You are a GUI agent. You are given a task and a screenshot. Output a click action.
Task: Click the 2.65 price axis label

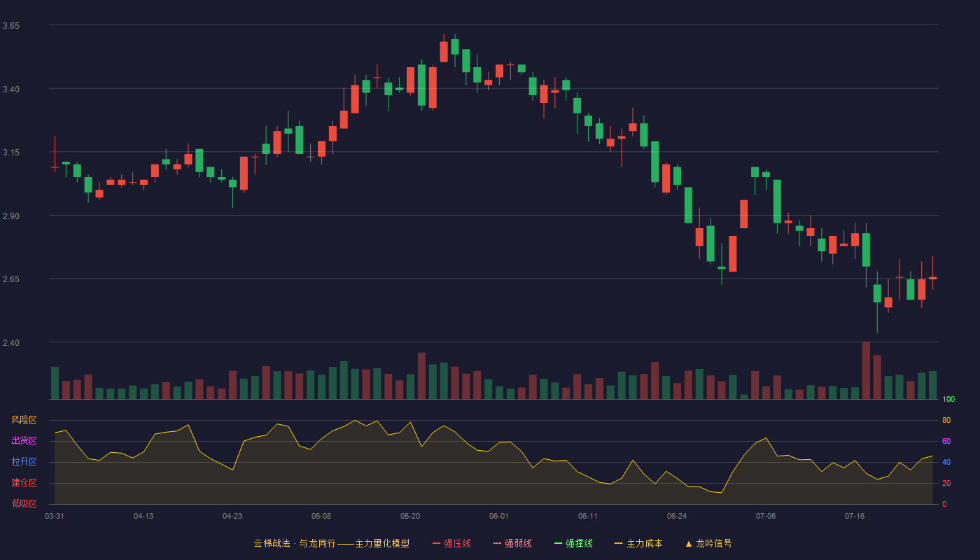click(11, 279)
